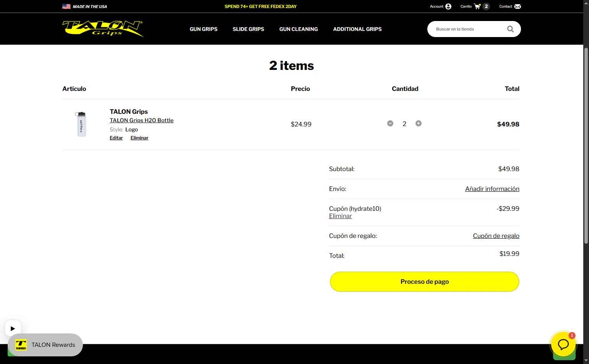Open the Account user icon
589x364 pixels.
pos(448,6)
